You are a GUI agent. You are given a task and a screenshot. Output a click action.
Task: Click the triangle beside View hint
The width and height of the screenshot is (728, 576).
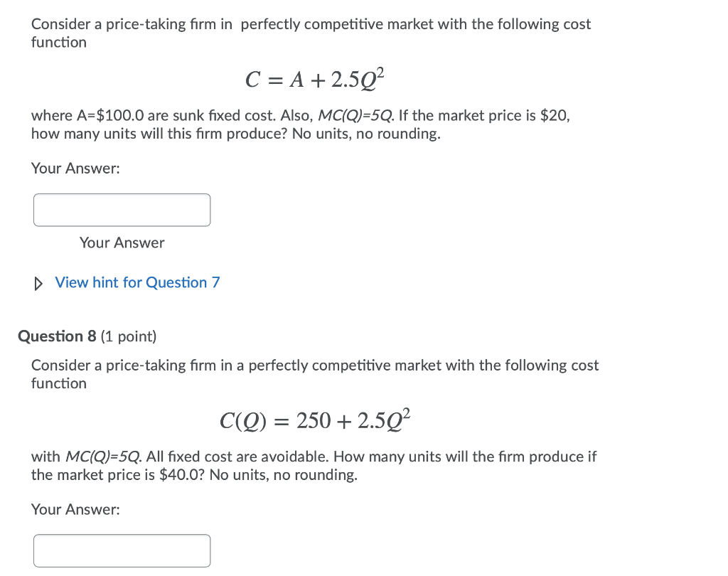(38, 283)
